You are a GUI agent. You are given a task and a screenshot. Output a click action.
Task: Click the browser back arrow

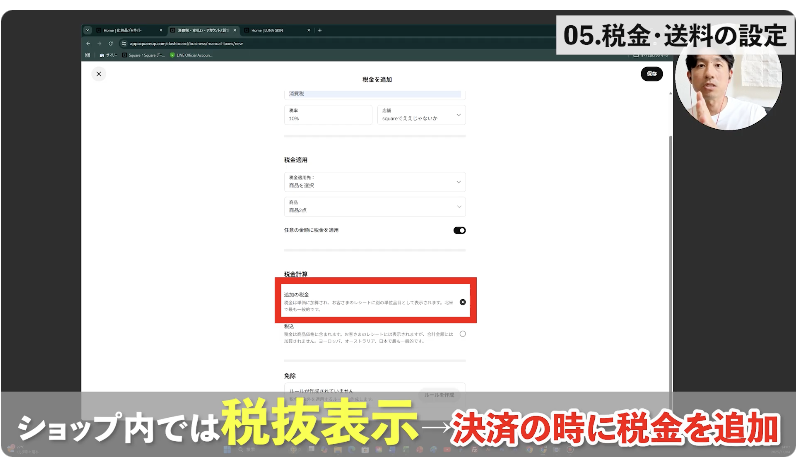(88, 43)
